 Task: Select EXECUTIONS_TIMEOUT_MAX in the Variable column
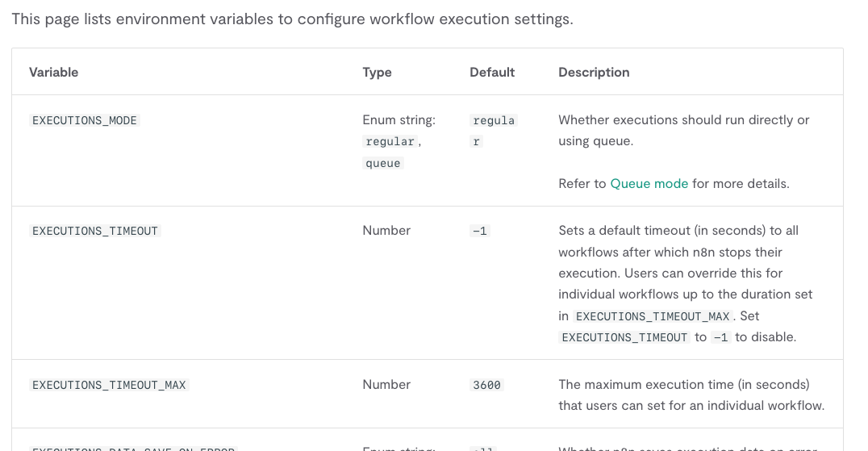pos(109,385)
